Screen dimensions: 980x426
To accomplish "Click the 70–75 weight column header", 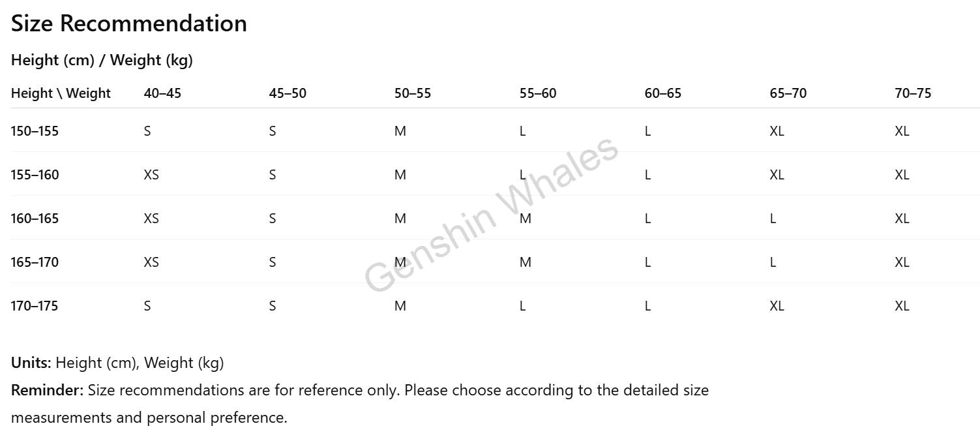I will (913, 93).
